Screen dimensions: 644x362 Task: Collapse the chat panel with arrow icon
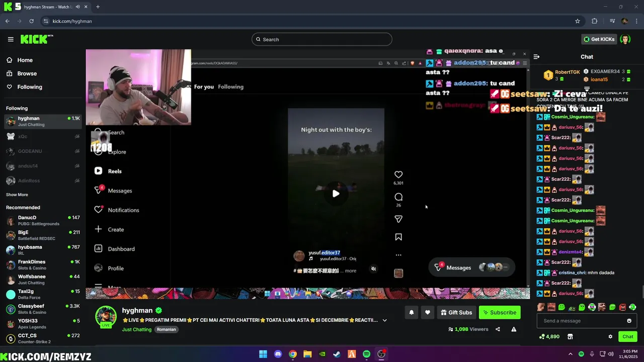536,57
